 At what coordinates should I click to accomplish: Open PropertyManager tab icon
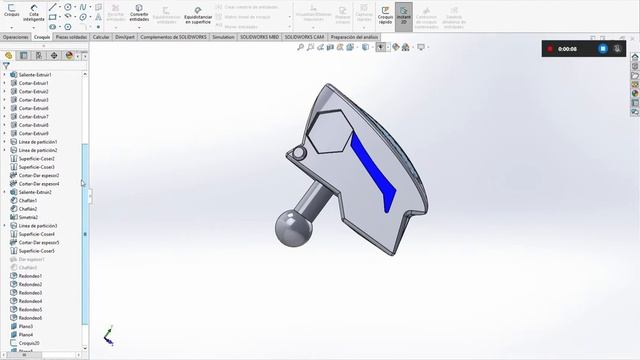[x=24, y=55]
